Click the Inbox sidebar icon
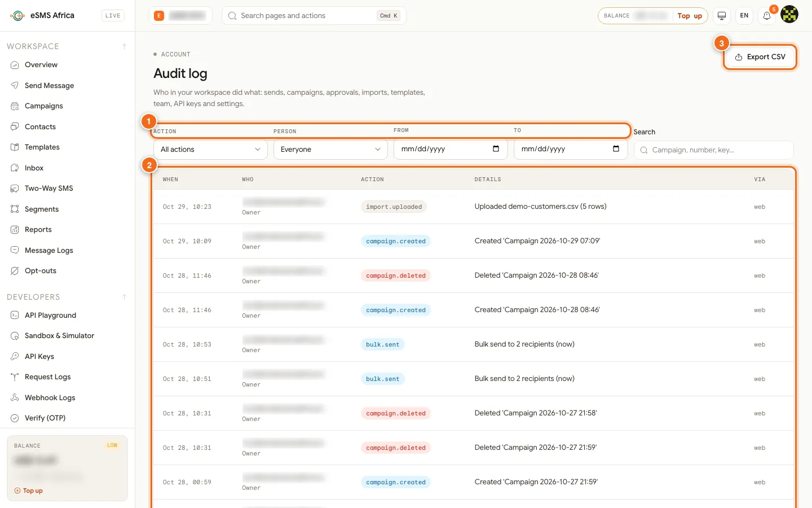Image resolution: width=812 pixels, height=508 pixels. click(x=15, y=168)
